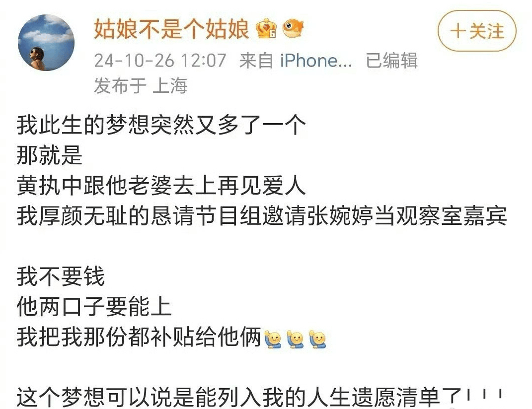Click the first line 我此生的梦想突然又多了一个
532x409 pixels.
point(161,125)
